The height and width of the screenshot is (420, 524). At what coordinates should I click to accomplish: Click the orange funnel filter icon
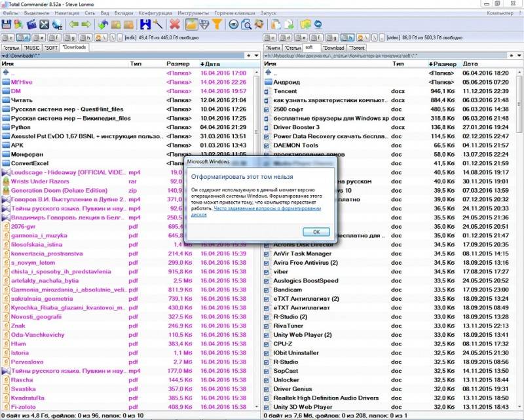point(217,24)
